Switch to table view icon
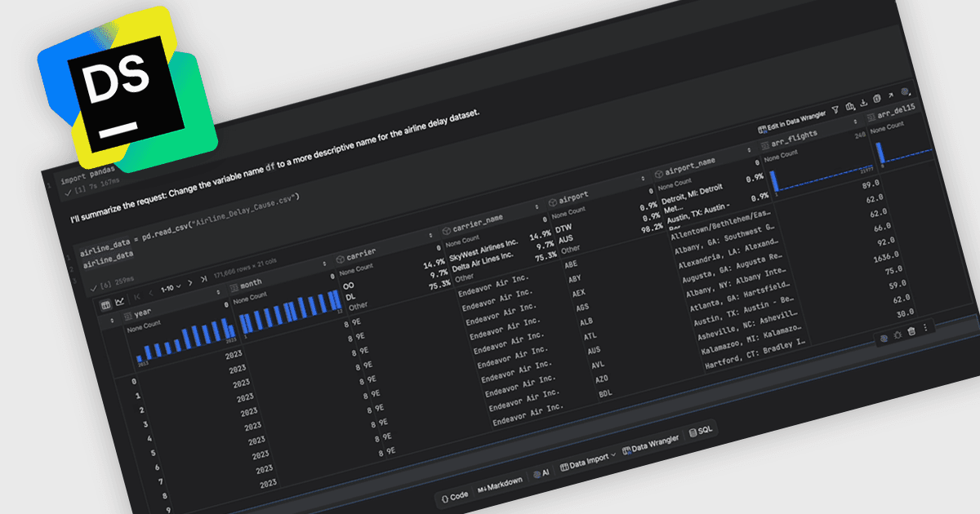Screen dimensions: 980x514 [105, 305]
